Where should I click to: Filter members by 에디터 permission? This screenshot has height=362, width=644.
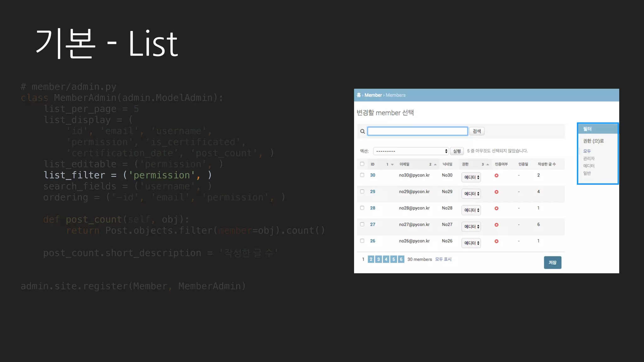click(589, 166)
